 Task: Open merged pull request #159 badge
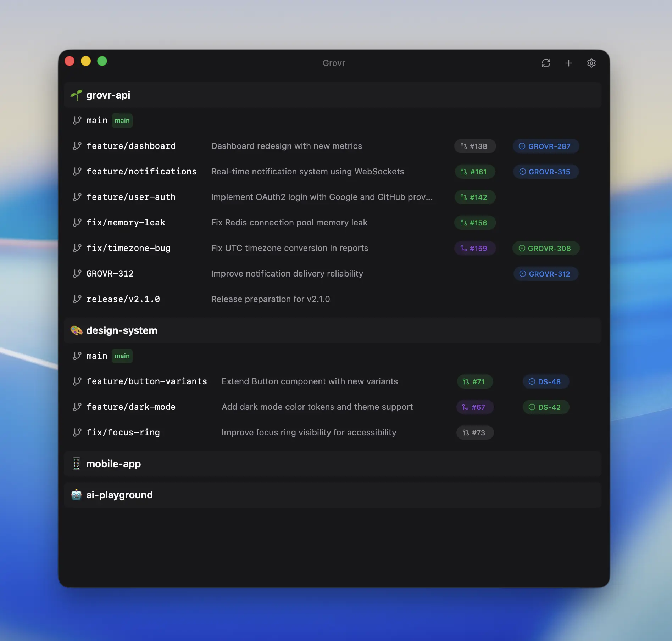pyautogui.click(x=474, y=248)
